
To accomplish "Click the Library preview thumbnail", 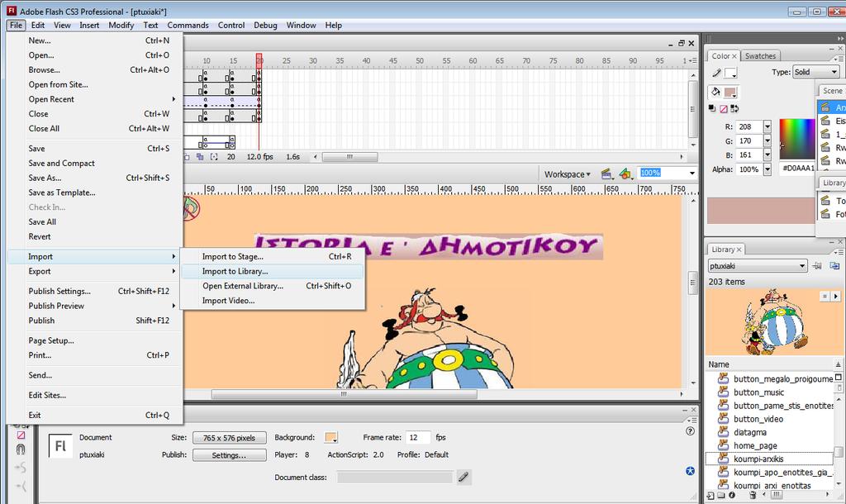I will coord(773,322).
